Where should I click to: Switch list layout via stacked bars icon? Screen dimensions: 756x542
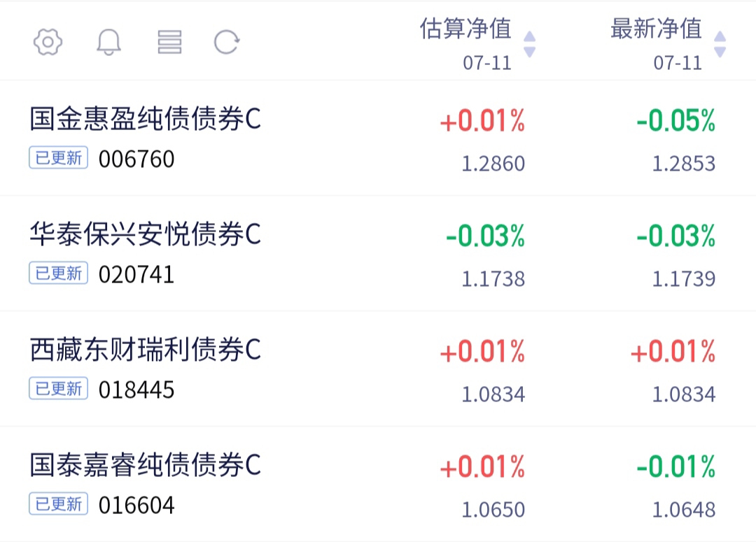[x=169, y=42]
